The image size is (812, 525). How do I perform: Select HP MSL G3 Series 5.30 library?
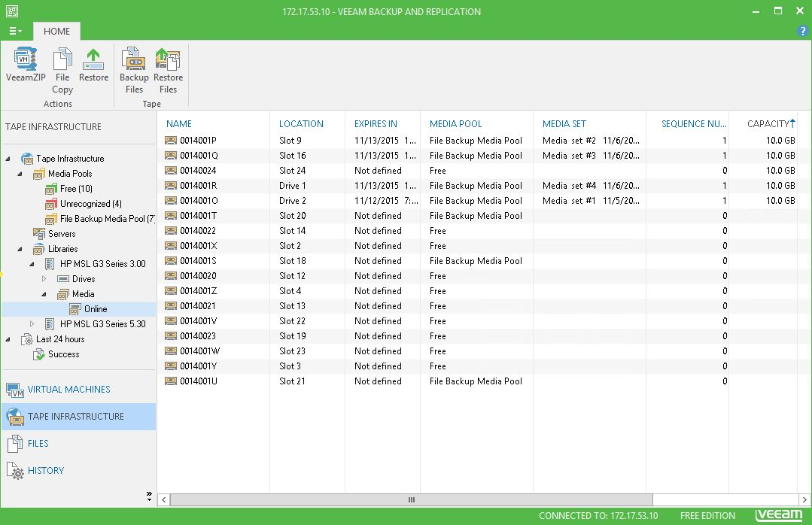point(102,323)
